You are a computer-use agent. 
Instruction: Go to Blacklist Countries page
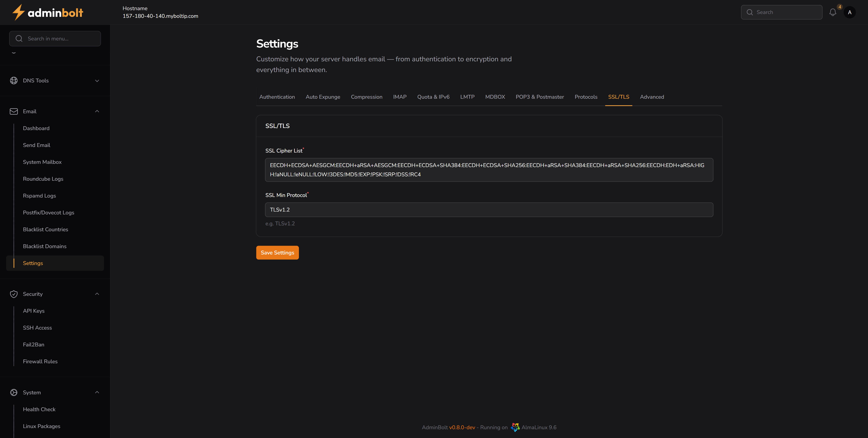click(x=45, y=230)
